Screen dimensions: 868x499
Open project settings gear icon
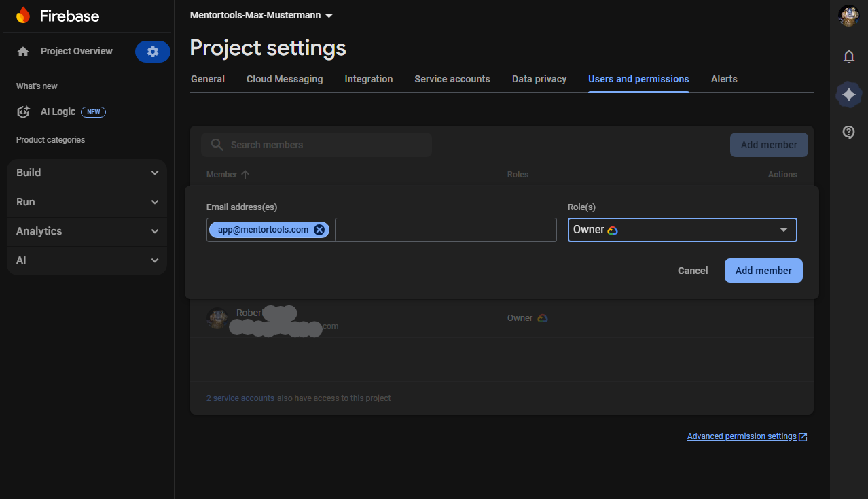point(153,52)
